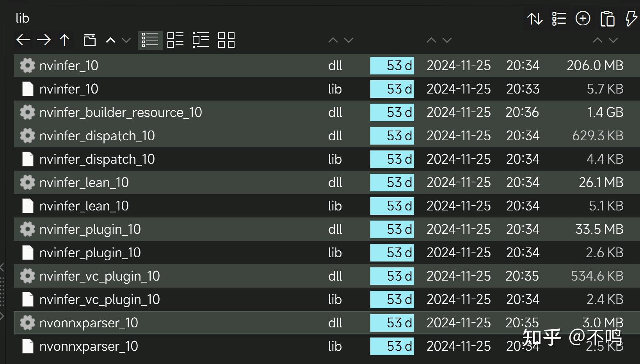The image size is (640, 364).
Task: Click the forward navigation arrow
Action: (x=44, y=40)
